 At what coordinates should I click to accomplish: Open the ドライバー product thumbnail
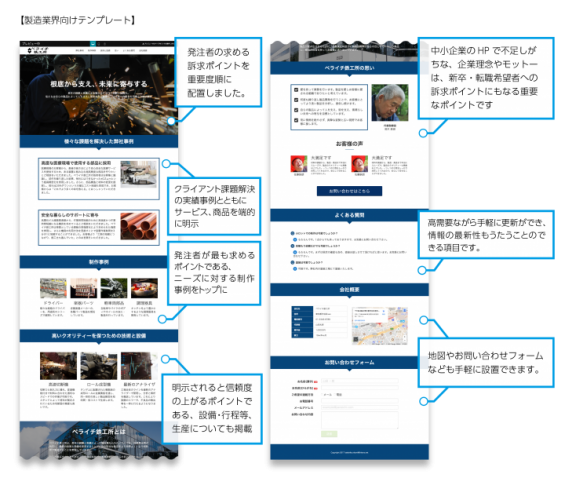pos(53,288)
